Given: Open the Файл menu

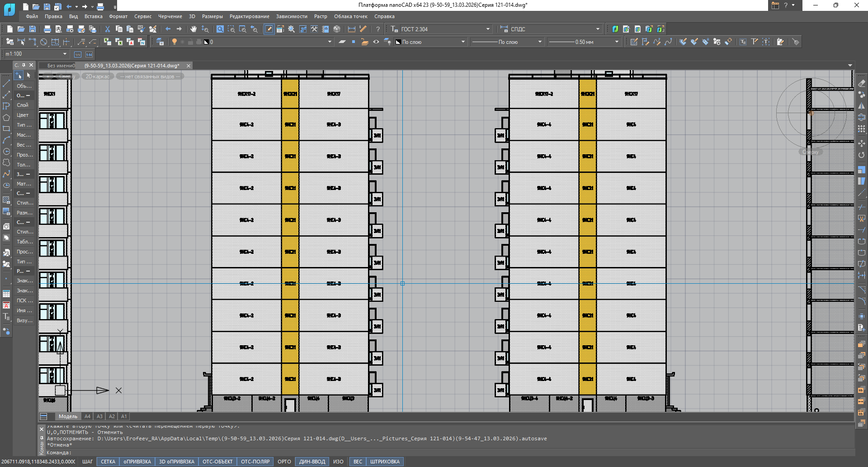Looking at the screenshot, I should 32,16.
